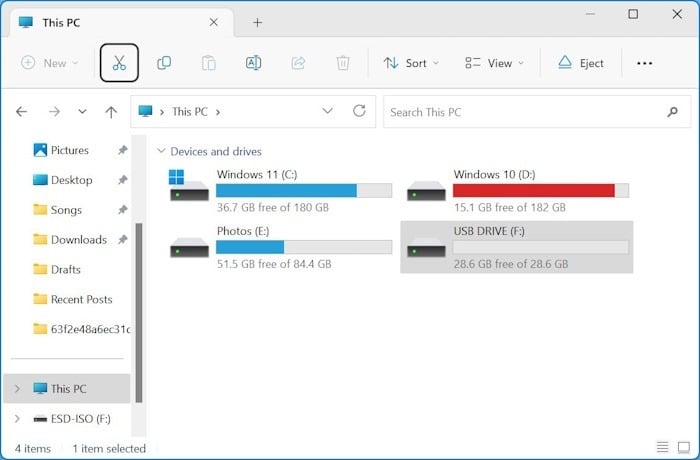Click the red Windows 10 (D:) usage bar
Screen dimensions: 700x460
(541, 190)
